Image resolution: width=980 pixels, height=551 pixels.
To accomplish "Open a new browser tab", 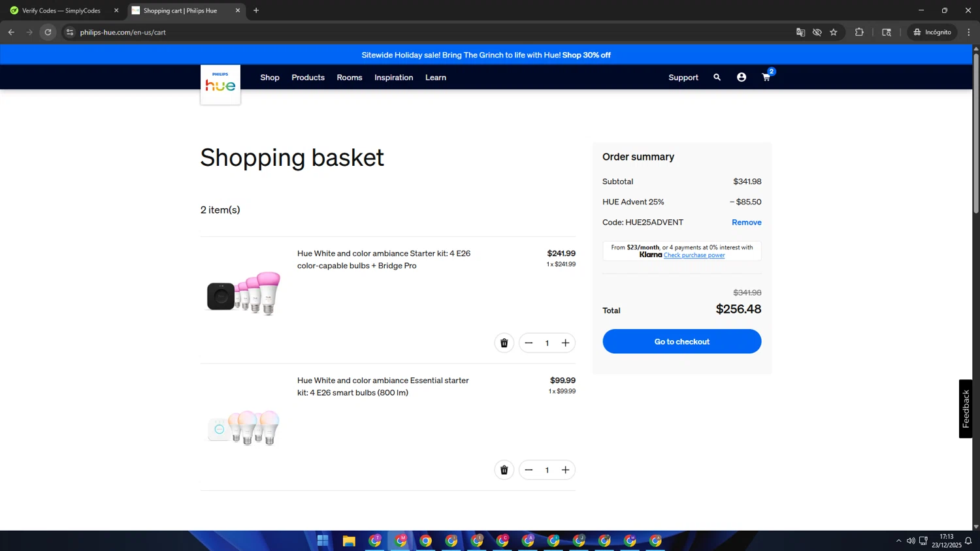I will point(256,10).
